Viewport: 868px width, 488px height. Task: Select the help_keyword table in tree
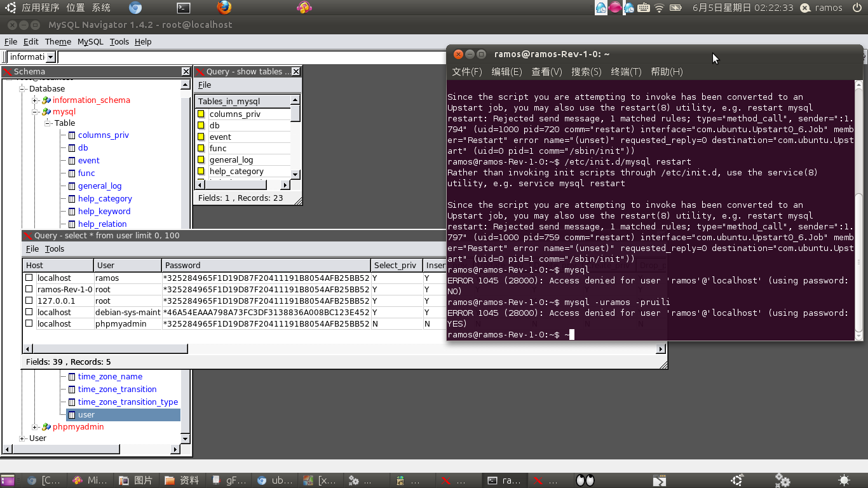pos(104,212)
